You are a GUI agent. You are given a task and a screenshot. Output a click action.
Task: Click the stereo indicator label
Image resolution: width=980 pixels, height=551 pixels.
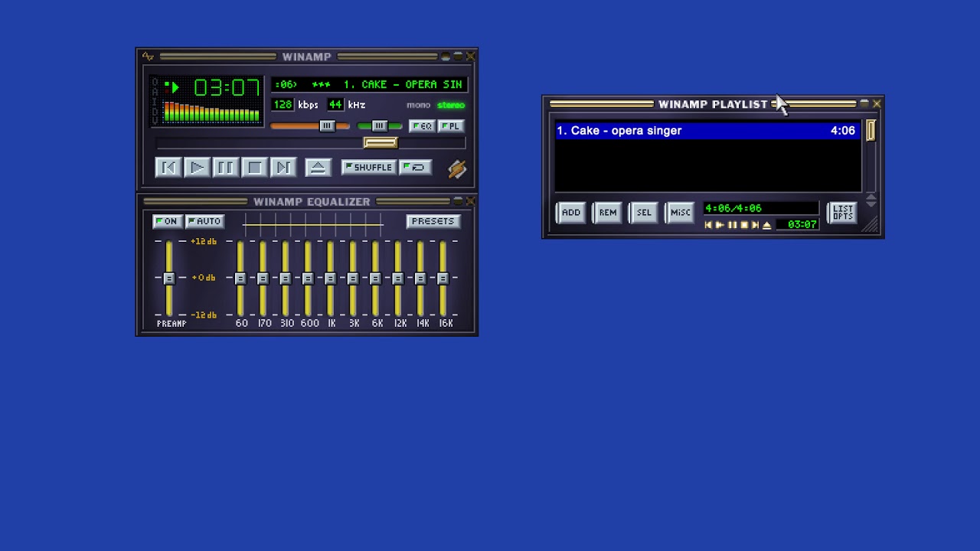(x=451, y=105)
